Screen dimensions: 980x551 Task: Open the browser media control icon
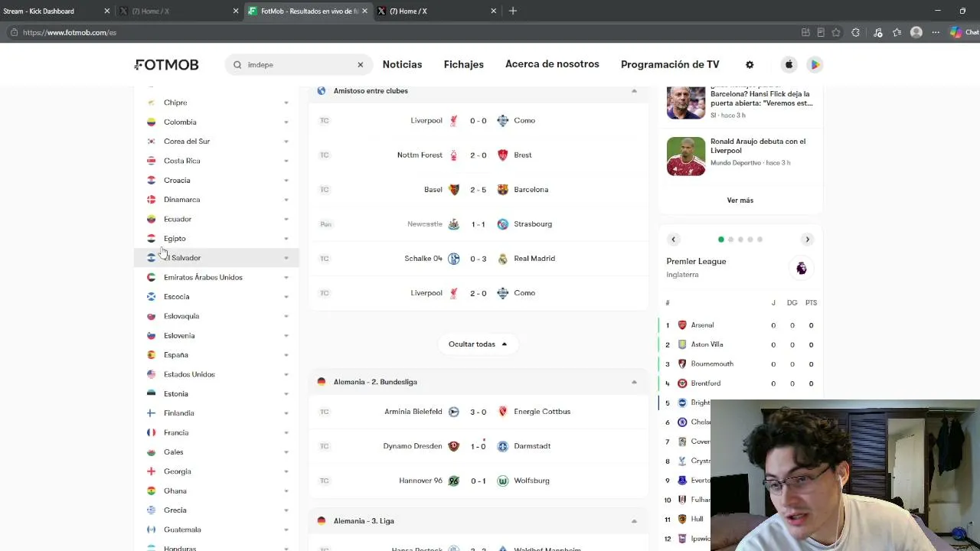877,32
